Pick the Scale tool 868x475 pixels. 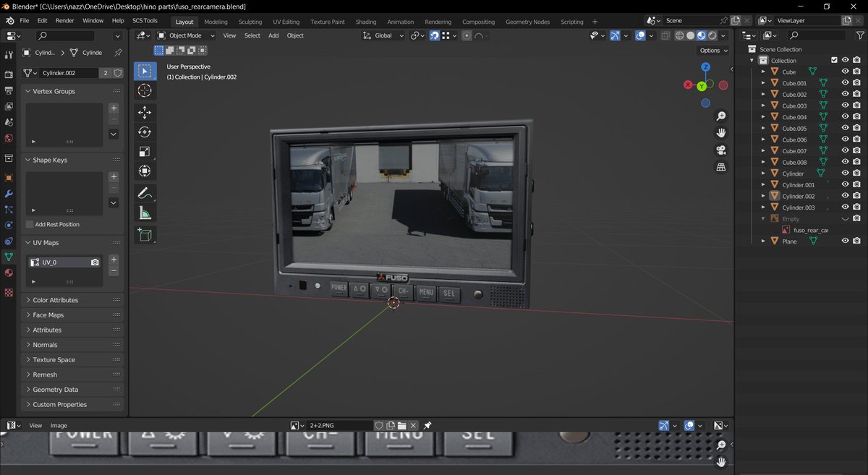[x=145, y=151]
